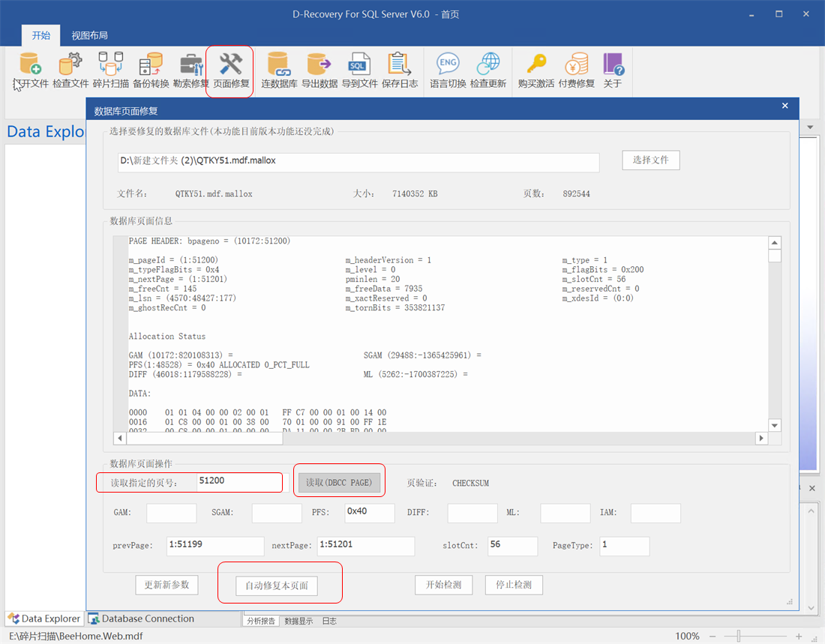
Task: Select the 分析报告 tab
Action: point(261,621)
